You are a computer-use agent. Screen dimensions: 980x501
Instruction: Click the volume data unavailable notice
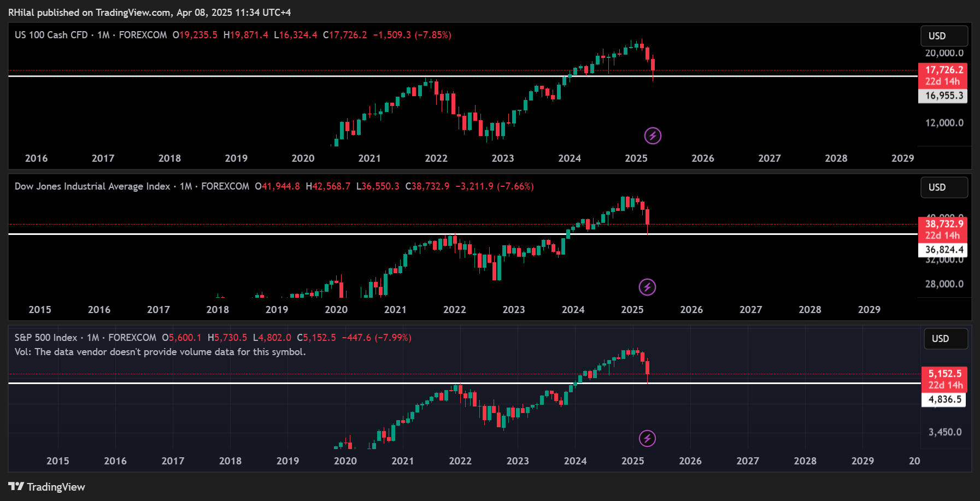point(160,352)
